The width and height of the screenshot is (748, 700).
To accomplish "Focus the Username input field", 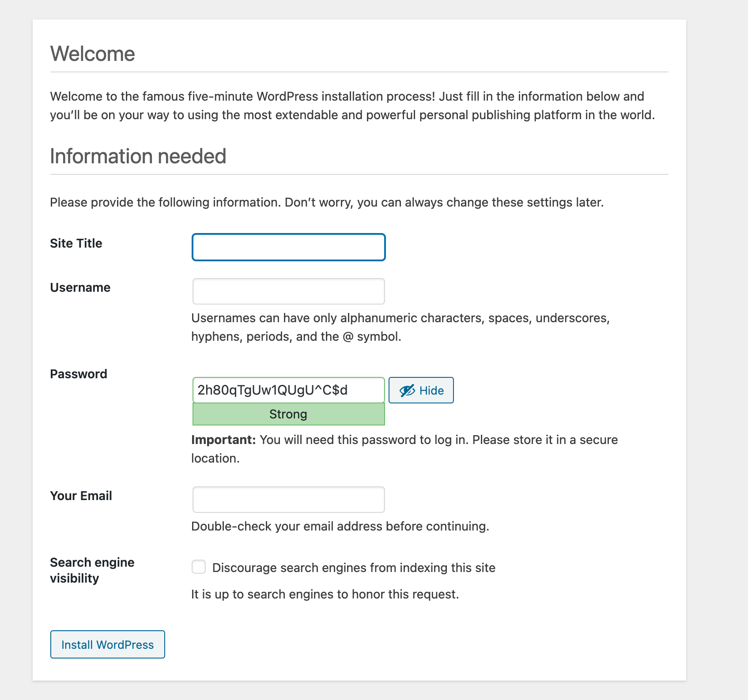I will tap(288, 291).
